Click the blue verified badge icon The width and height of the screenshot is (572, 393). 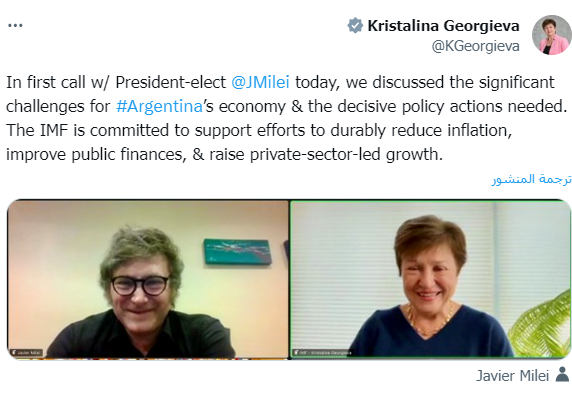355,26
